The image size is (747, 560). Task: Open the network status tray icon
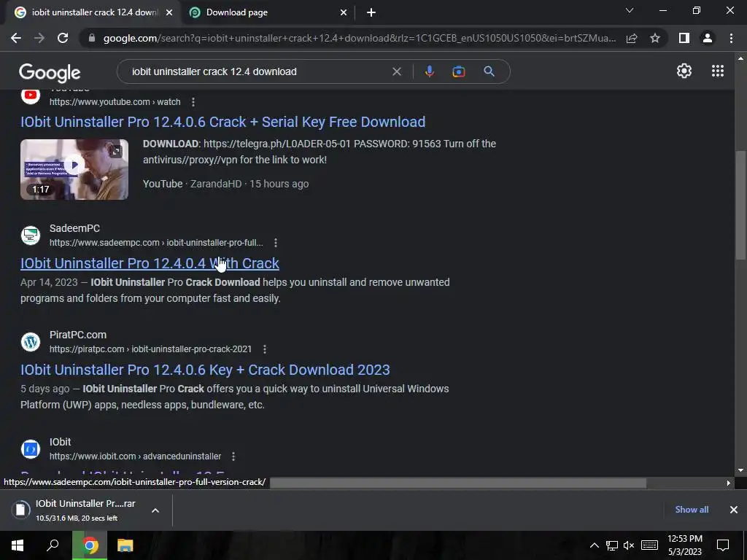click(612, 545)
